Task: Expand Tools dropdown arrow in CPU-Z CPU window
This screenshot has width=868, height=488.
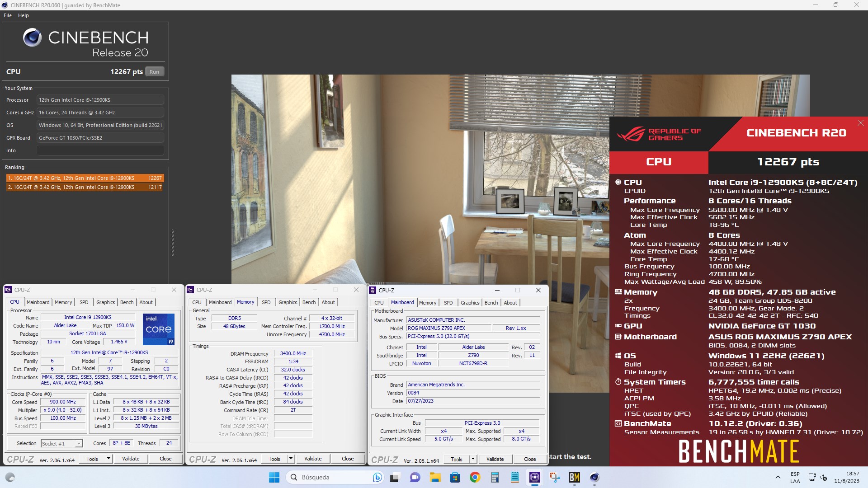Action: (x=108, y=459)
